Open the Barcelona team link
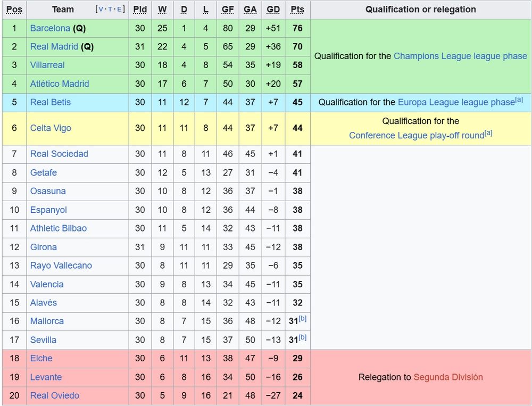 pos(50,28)
